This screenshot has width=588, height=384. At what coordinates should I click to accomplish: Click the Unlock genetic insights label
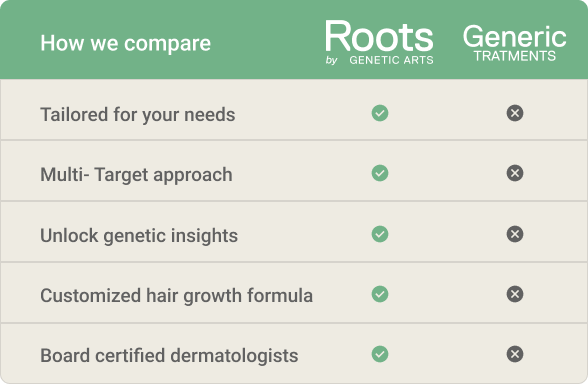[139, 236]
